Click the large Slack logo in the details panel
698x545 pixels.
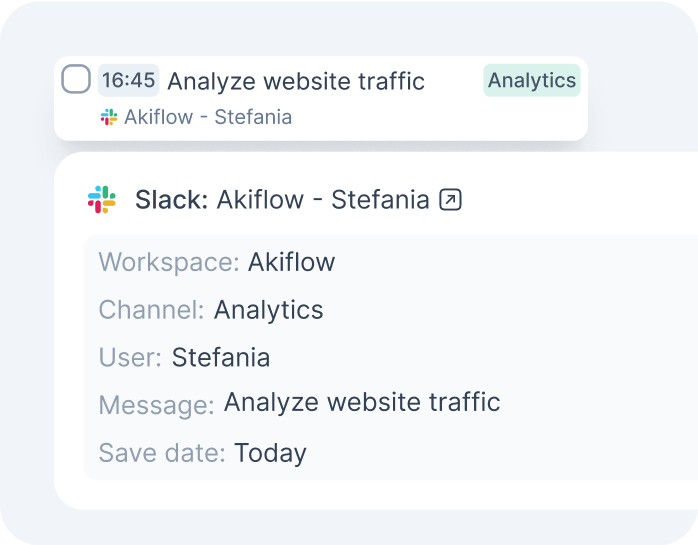tap(102, 199)
